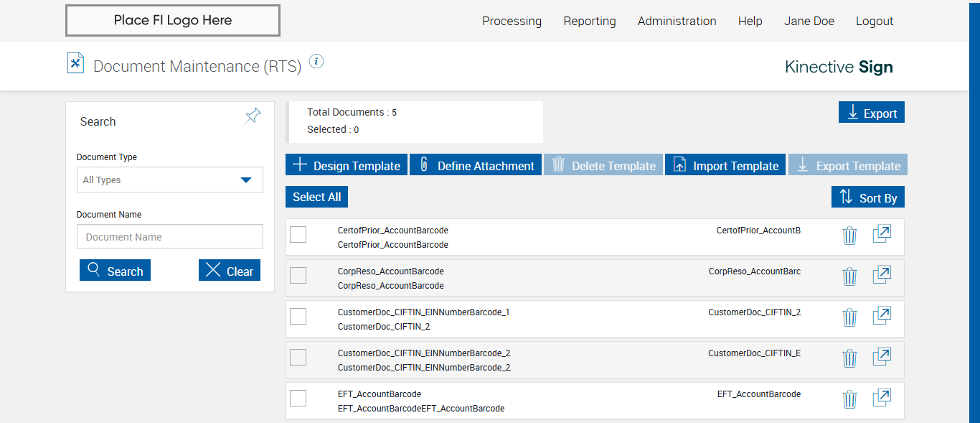
Task: Delete the CertofPrior_AccountBarcode document via trash icon
Action: click(849, 236)
